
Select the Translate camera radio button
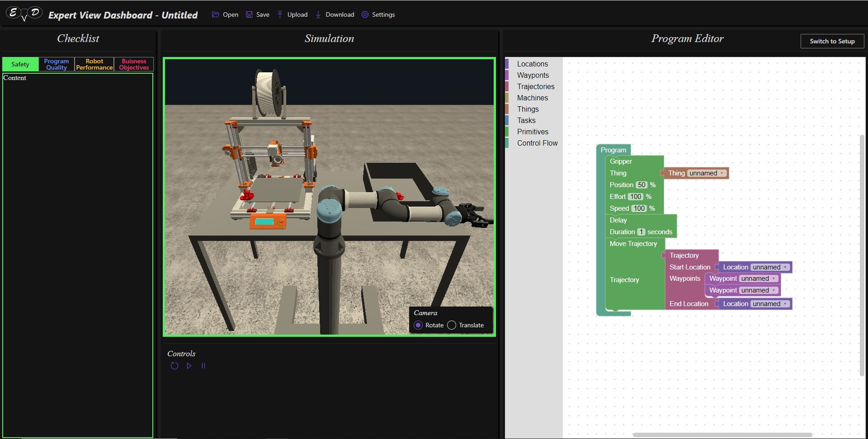[452, 325]
